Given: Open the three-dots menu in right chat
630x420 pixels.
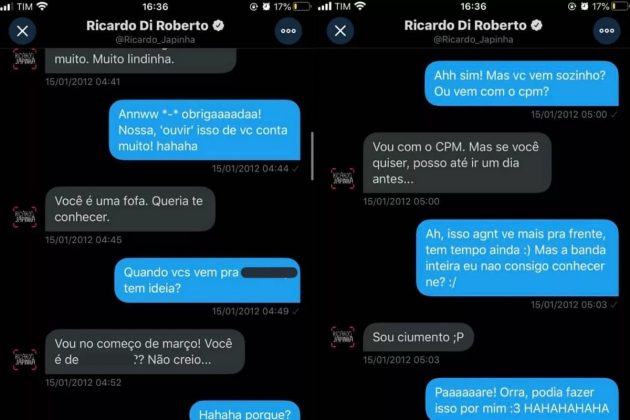Looking at the screenshot, I should pos(606,31).
